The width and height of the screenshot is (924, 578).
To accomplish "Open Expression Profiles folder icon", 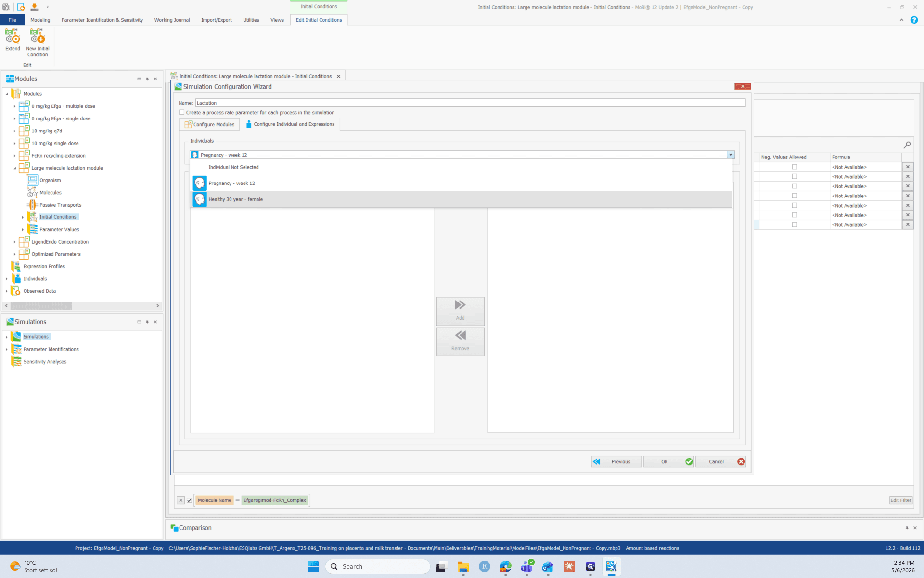I will (x=16, y=266).
